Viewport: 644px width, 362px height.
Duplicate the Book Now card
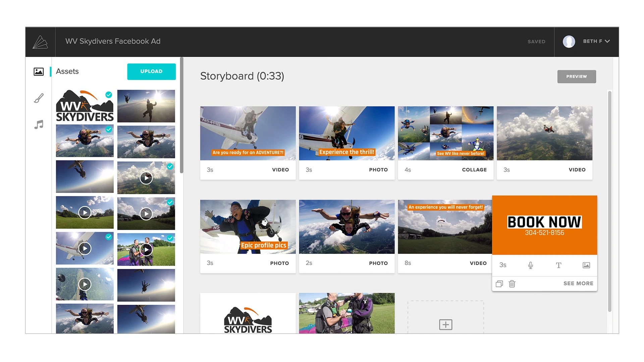tap(499, 284)
